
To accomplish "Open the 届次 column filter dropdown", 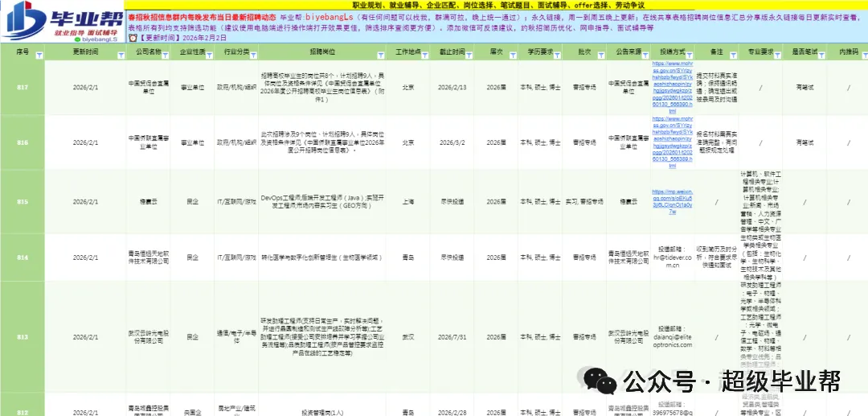I will click(512, 56).
